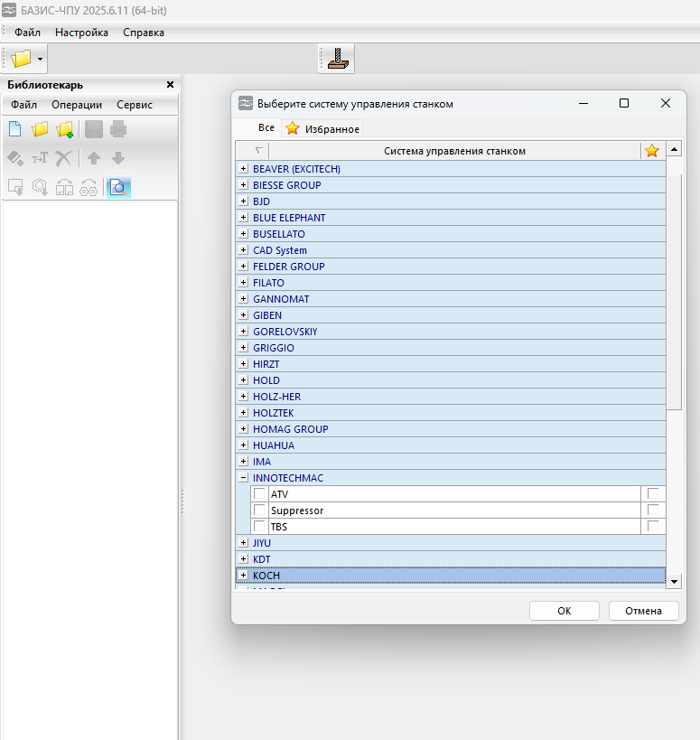Close the Библиотекарь panel with X
Image resolution: width=700 pixels, height=740 pixels.
click(171, 84)
